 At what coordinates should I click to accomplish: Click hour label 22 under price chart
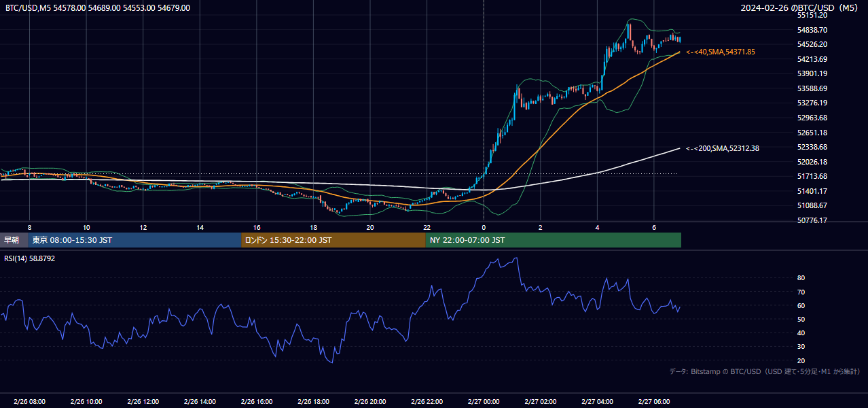click(x=427, y=227)
